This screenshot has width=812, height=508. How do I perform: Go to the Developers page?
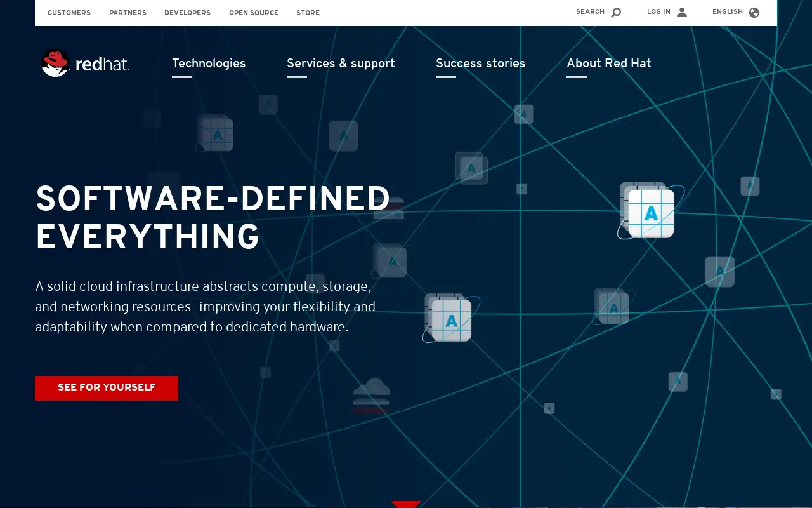187,13
